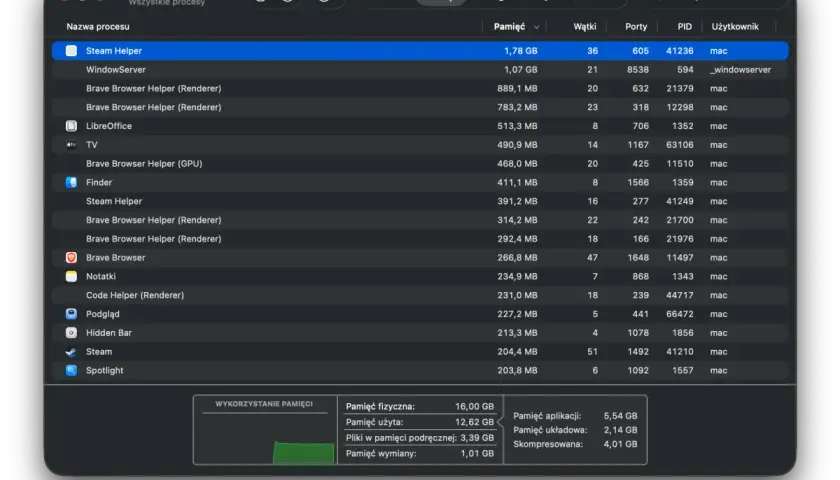Viewport: 840px width, 480px height.
Task: Click the 411,1 MB memory cell
Action: click(518, 182)
